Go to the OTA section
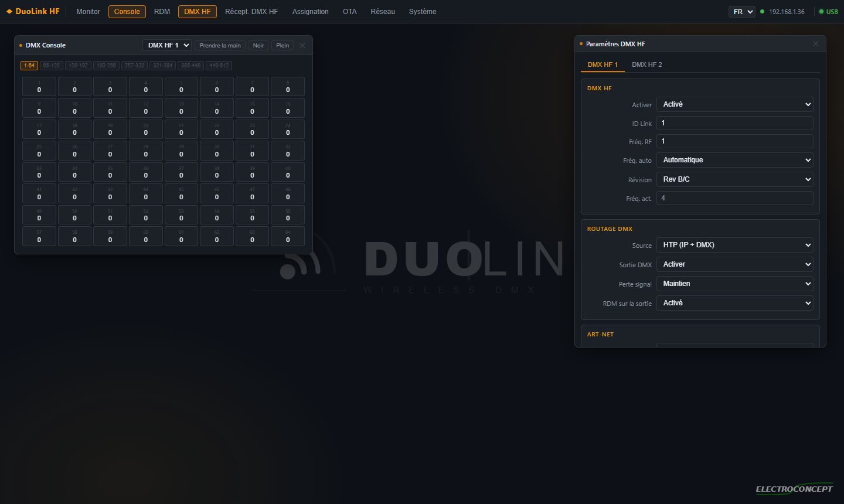 click(350, 12)
